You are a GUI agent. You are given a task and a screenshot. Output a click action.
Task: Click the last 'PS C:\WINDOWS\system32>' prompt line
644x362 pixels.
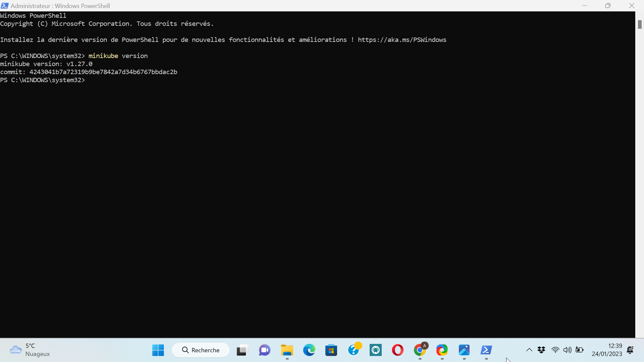click(x=43, y=80)
